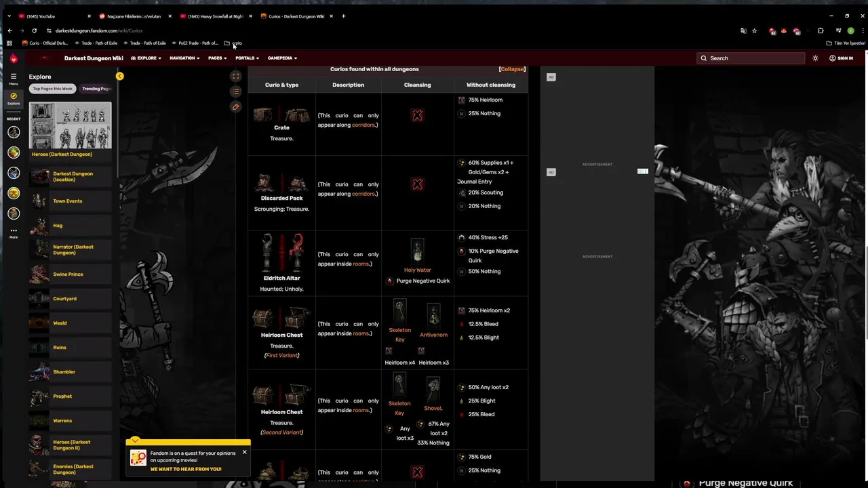The width and height of the screenshot is (868, 488).
Task: Open the Skeleton Key link in first Heirloom Chest row
Action: pyautogui.click(x=399, y=335)
